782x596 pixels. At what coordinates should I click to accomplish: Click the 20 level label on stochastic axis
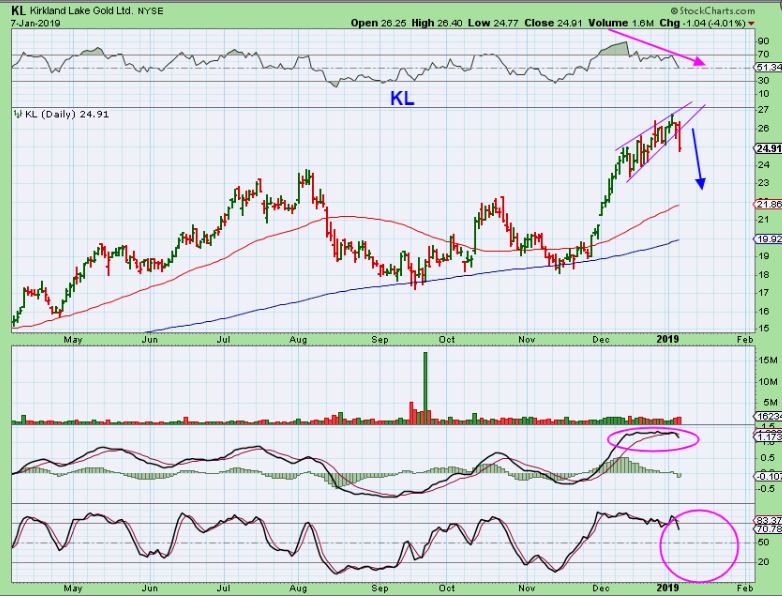point(763,563)
